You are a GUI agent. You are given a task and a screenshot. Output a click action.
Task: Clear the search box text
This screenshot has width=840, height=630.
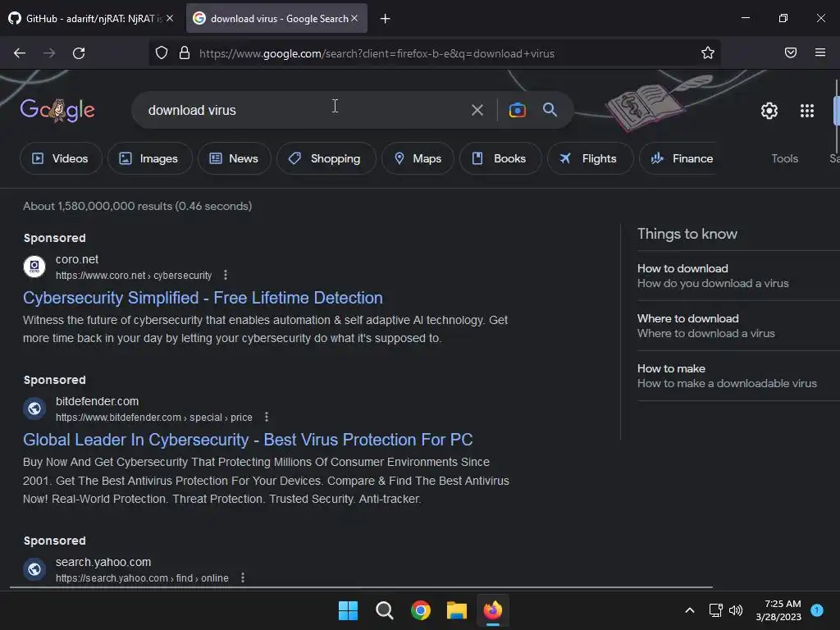click(477, 111)
